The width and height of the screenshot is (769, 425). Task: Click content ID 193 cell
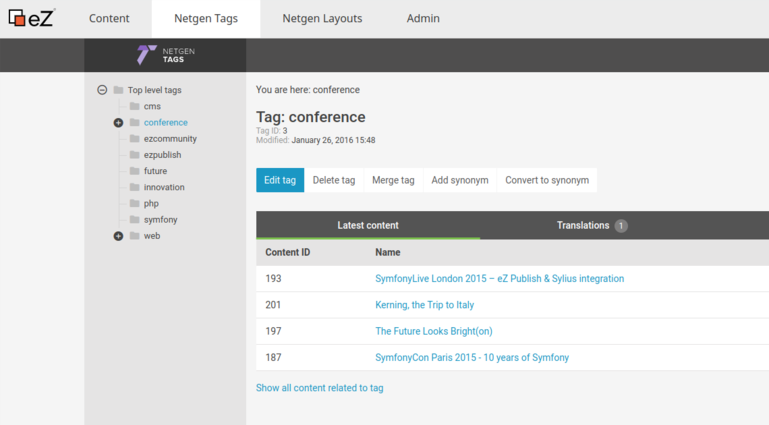tap(273, 278)
